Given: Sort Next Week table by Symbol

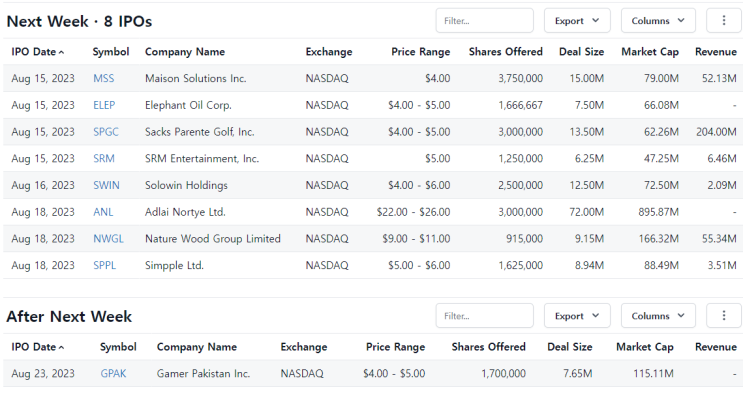Looking at the screenshot, I should pos(110,52).
